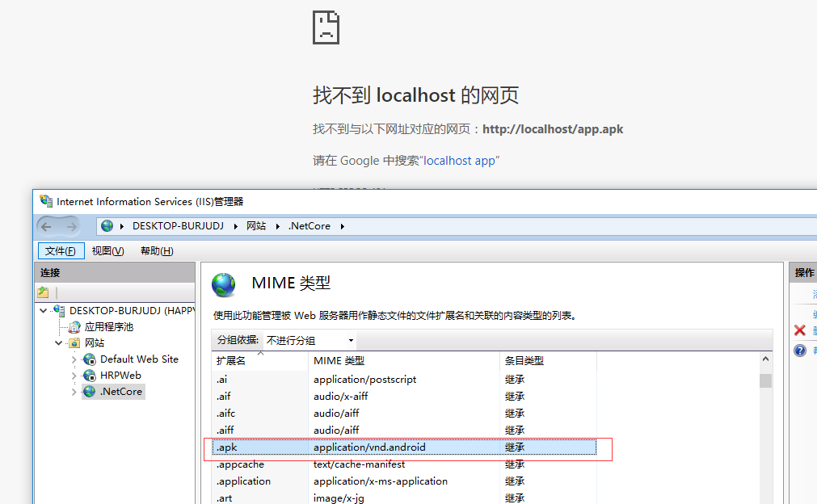The height and width of the screenshot is (504, 817).
Task: Select HRPWeb in connections tree
Action: pos(120,376)
